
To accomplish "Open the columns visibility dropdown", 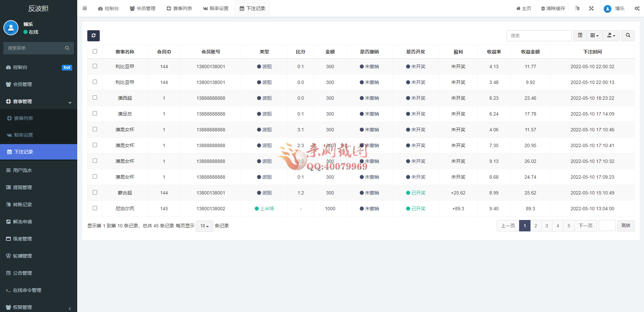I will [594, 36].
